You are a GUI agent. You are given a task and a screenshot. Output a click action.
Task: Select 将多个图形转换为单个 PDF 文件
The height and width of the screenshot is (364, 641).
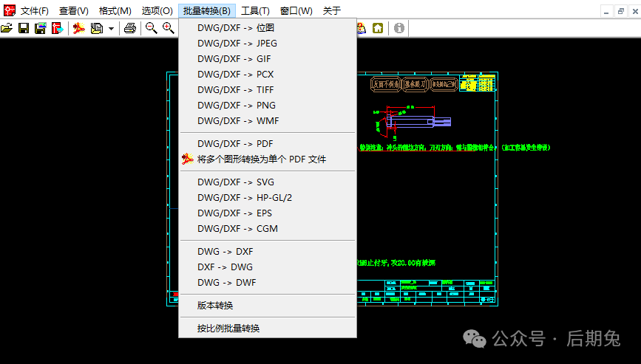pos(268,159)
